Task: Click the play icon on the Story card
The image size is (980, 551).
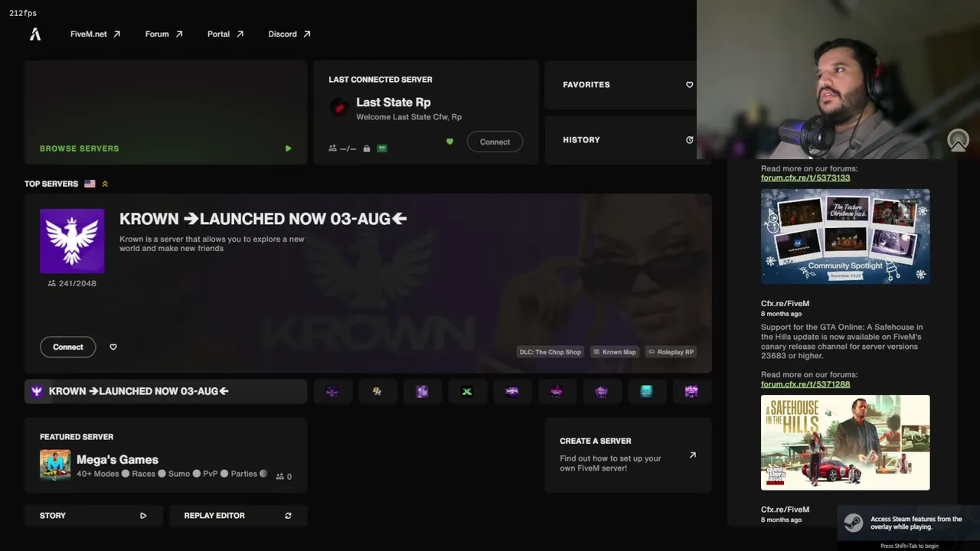Action: click(143, 516)
